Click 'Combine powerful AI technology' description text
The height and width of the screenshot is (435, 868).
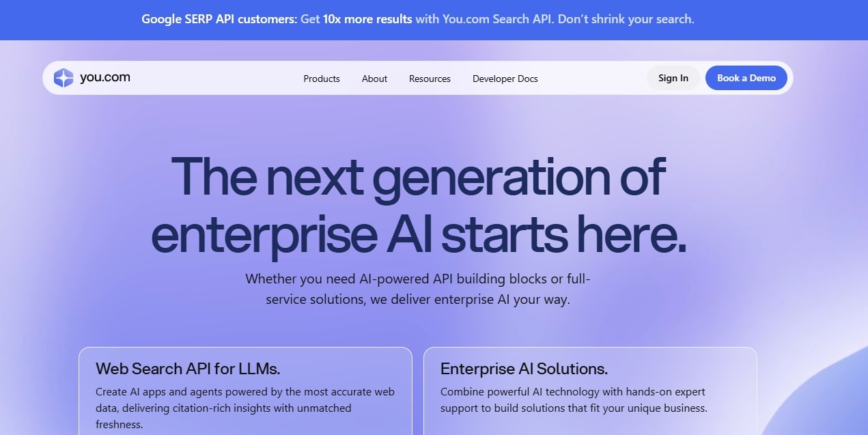click(x=574, y=400)
